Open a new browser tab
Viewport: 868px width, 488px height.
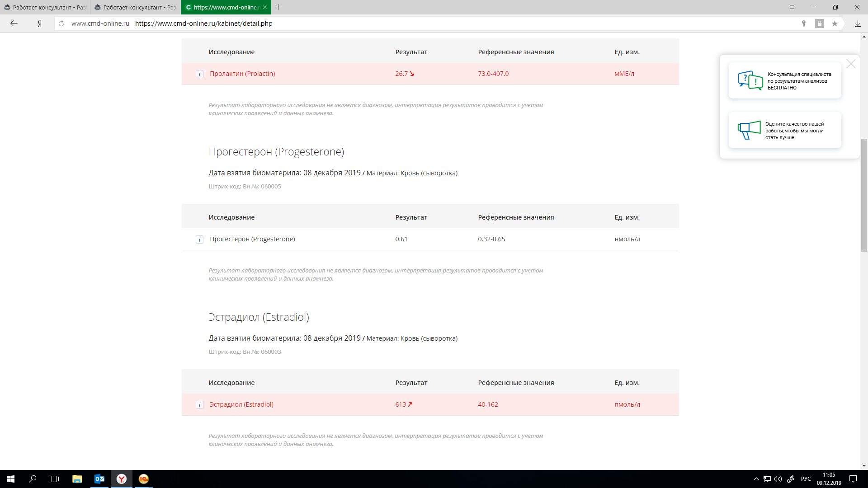click(278, 7)
